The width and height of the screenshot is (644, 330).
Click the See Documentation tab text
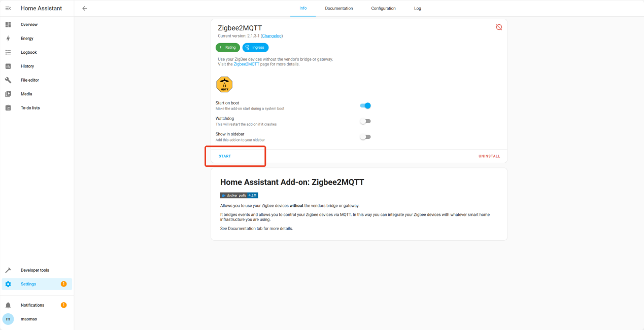[256, 229]
